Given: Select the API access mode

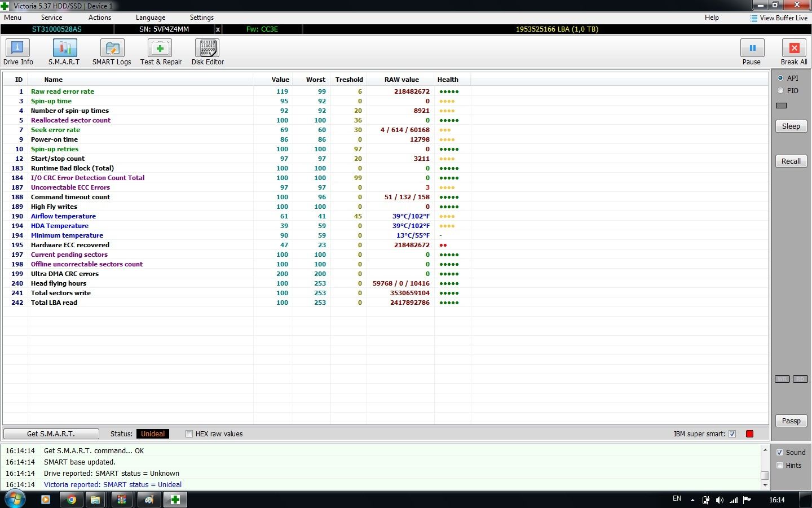Looking at the screenshot, I should 780,78.
